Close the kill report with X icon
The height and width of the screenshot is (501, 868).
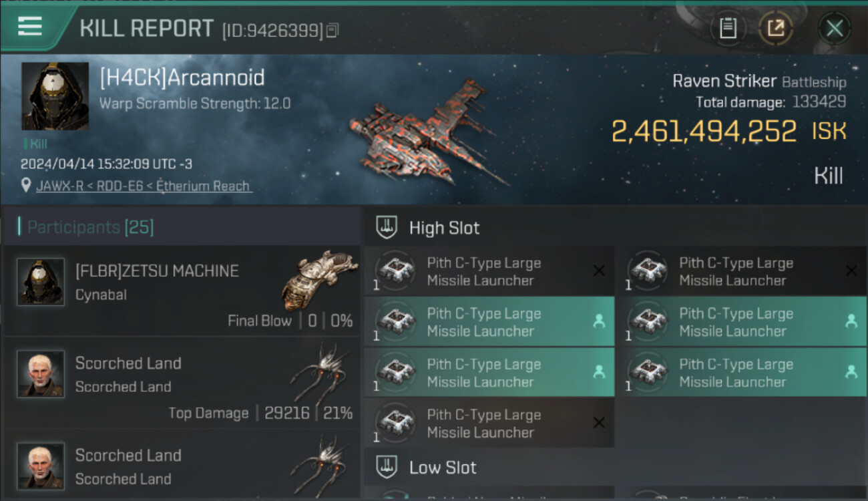coord(834,28)
